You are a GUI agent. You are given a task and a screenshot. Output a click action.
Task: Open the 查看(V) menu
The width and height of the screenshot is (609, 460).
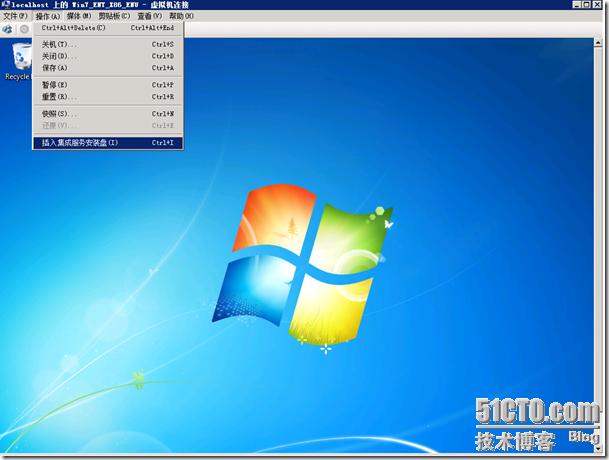point(150,16)
